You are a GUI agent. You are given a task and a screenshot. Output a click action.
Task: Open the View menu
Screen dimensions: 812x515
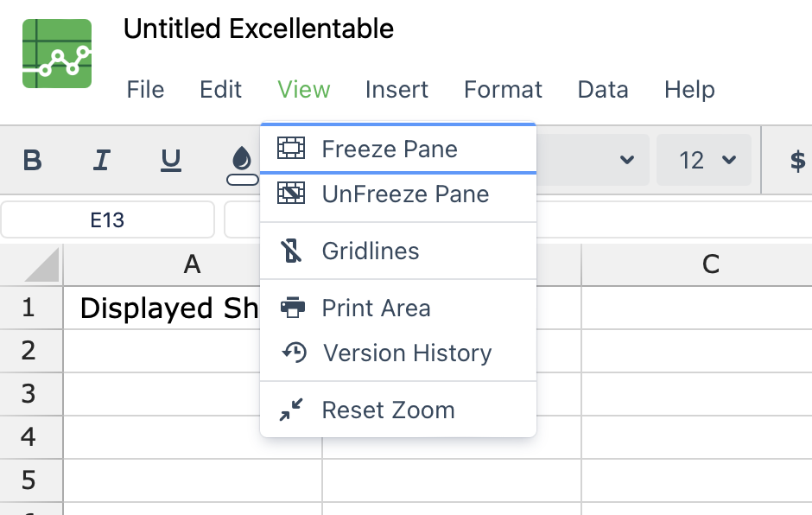coord(303,89)
